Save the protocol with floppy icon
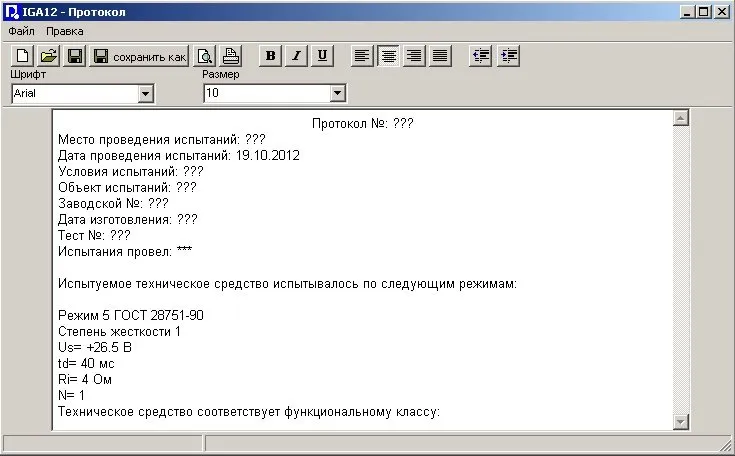 (75, 56)
